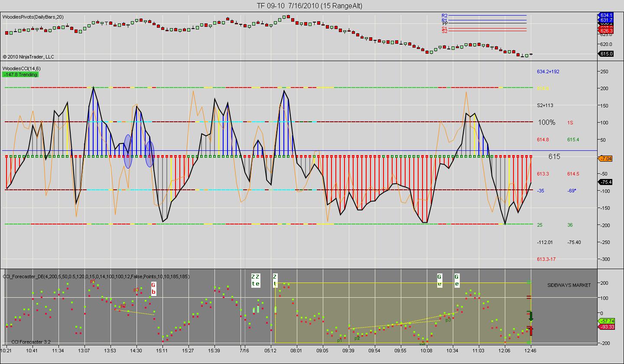This screenshot has width=624, height=364.
Task: Click the red up arrow in forecaster panel
Action: pyautogui.click(x=531, y=331)
